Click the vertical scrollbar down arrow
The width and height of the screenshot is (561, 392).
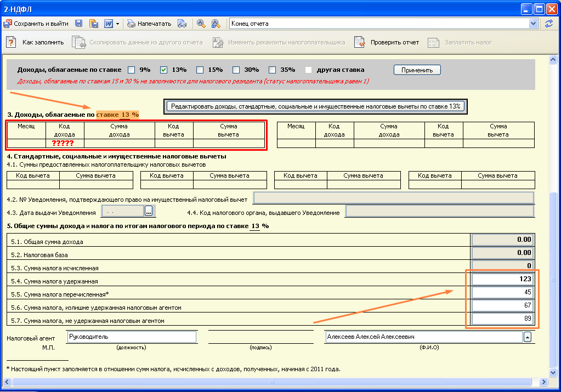coord(553,372)
